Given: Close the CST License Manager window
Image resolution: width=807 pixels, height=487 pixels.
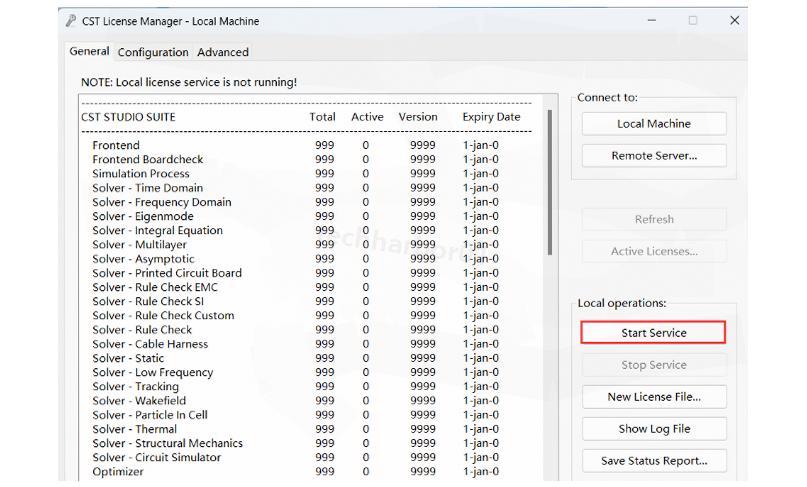Looking at the screenshot, I should coord(735,20).
